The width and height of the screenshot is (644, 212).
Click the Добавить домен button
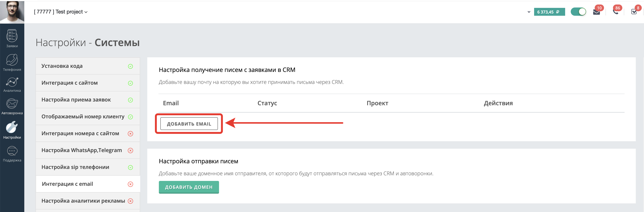[189, 187]
